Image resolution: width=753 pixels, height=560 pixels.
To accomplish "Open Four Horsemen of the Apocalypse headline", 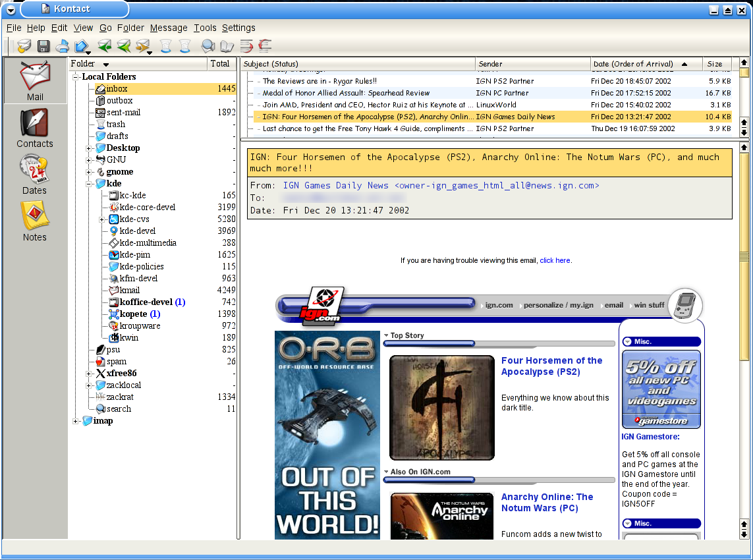I will click(x=552, y=366).
